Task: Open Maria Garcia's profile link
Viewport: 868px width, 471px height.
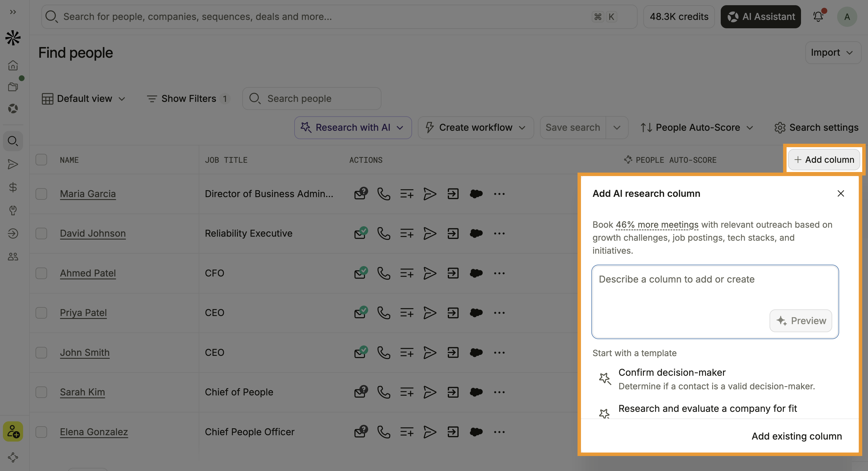Action: point(88,194)
